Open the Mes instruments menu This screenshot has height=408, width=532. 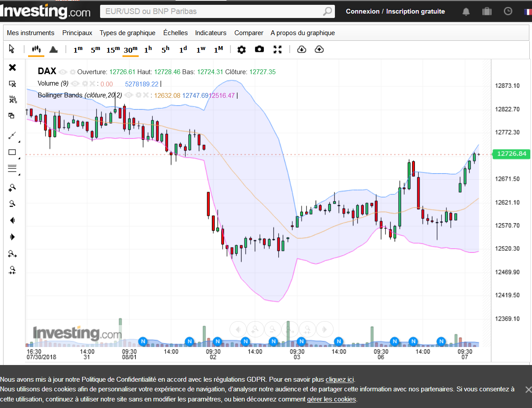click(31, 33)
